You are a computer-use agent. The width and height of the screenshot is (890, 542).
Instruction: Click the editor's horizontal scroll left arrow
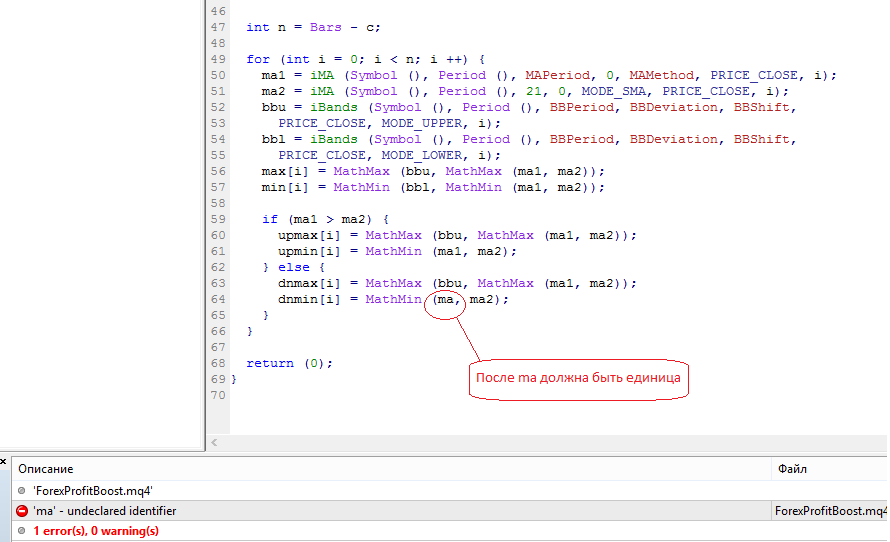(214, 442)
